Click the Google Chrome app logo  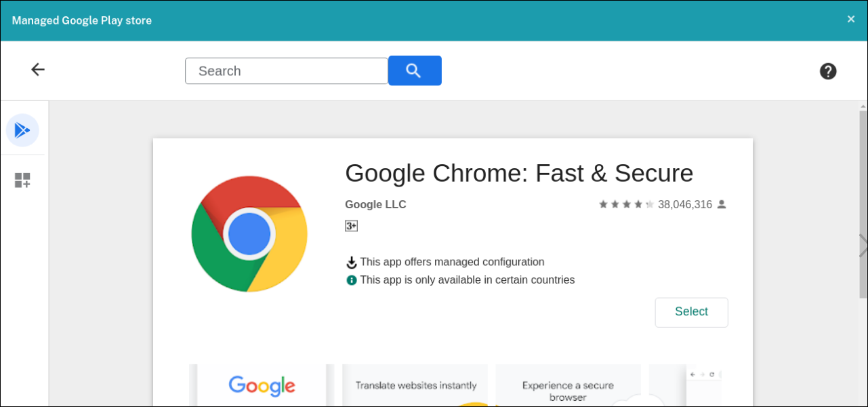249,234
